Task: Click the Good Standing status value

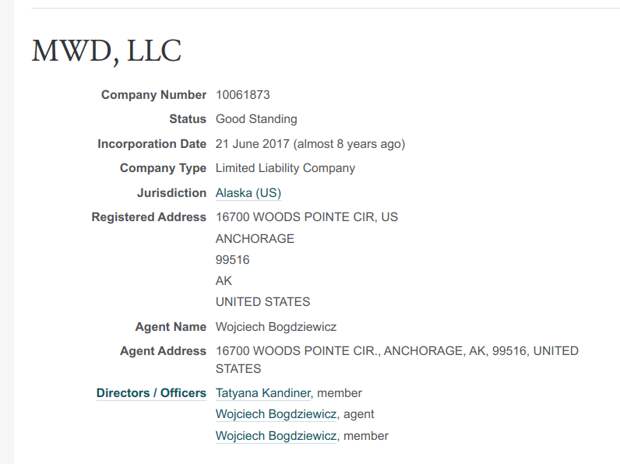Action: click(256, 119)
